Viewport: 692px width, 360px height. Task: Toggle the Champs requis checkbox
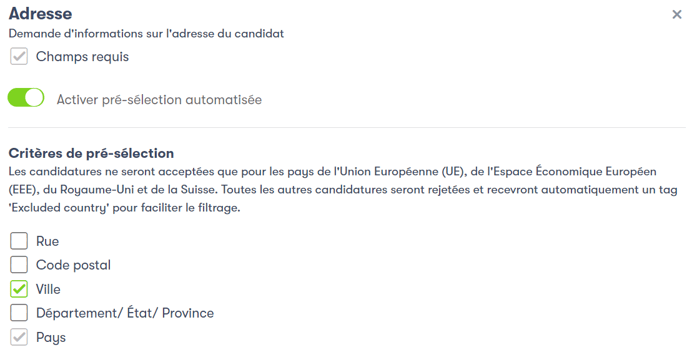point(19,56)
